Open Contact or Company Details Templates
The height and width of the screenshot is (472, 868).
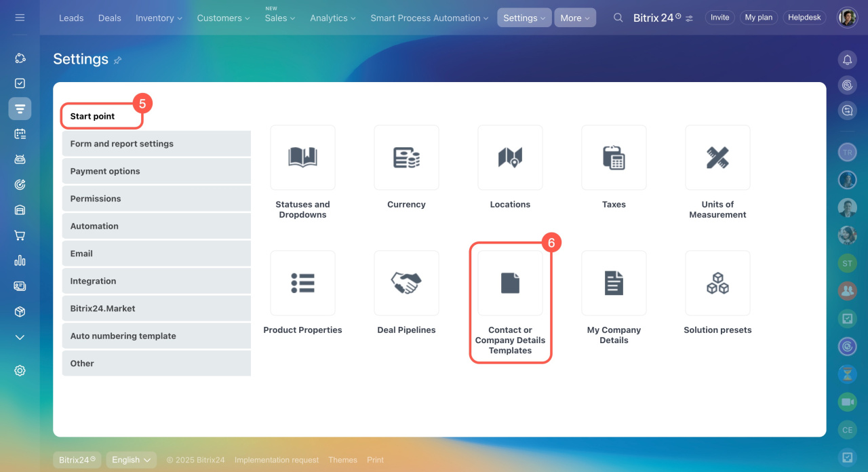pos(510,283)
